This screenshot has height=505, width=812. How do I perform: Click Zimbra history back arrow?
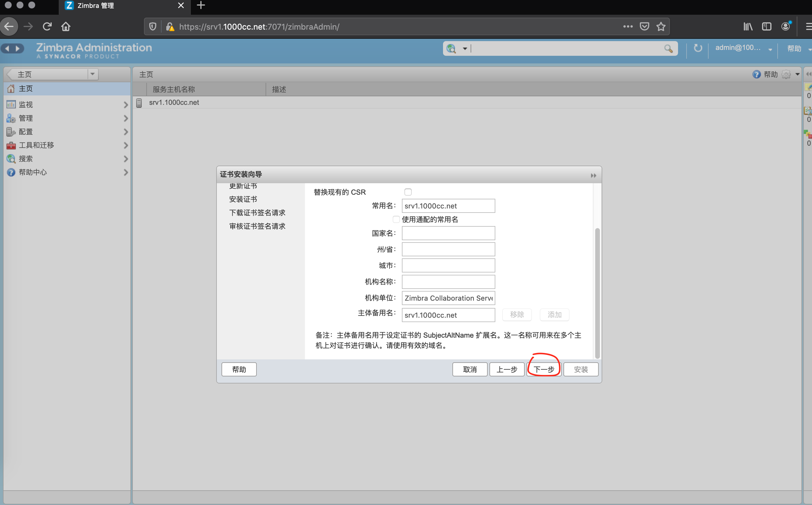(7, 49)
